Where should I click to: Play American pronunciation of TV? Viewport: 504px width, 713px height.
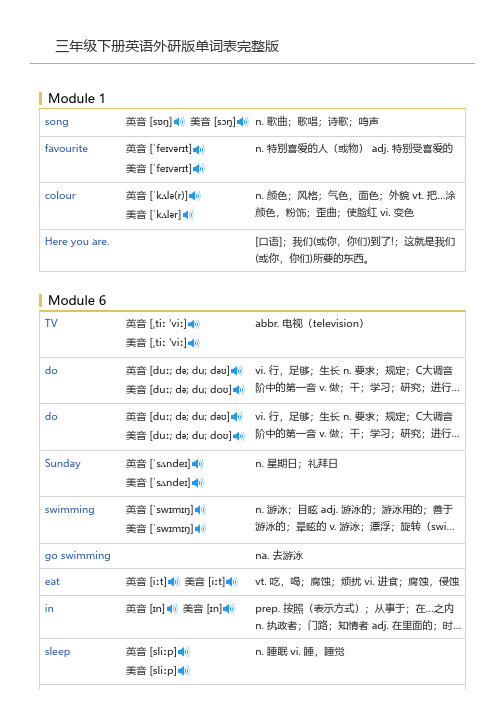194,343
